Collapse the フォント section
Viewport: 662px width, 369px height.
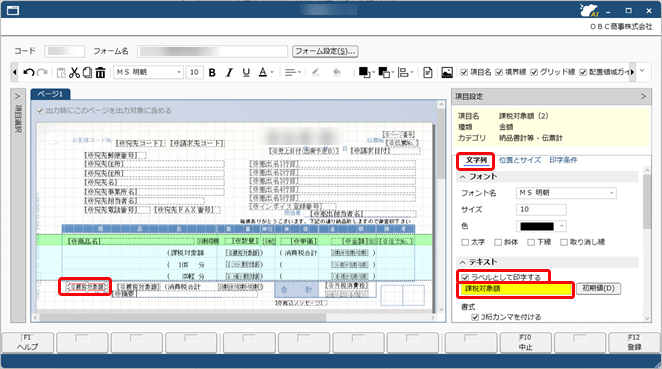(x=463, y=177)
